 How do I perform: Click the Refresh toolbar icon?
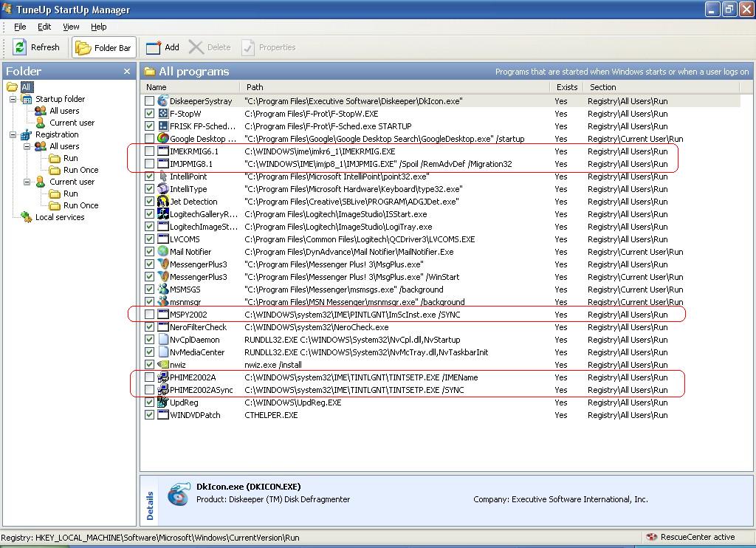tap(20, 47)
